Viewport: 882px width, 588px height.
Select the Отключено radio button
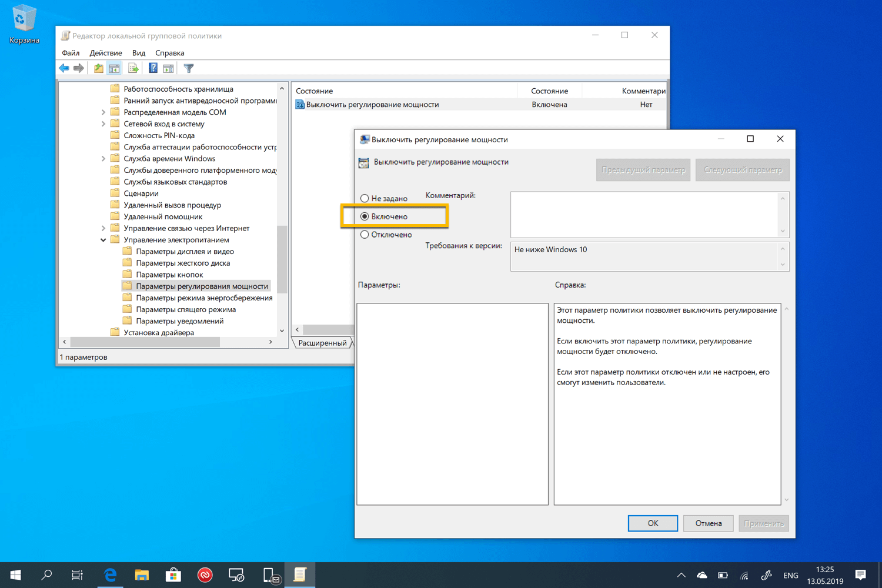click(365, 235)
